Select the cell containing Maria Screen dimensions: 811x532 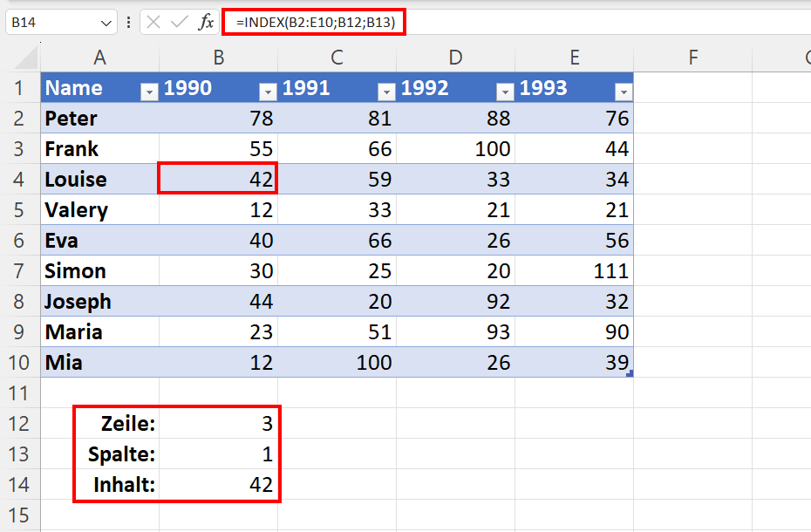(x=99, y=331)
